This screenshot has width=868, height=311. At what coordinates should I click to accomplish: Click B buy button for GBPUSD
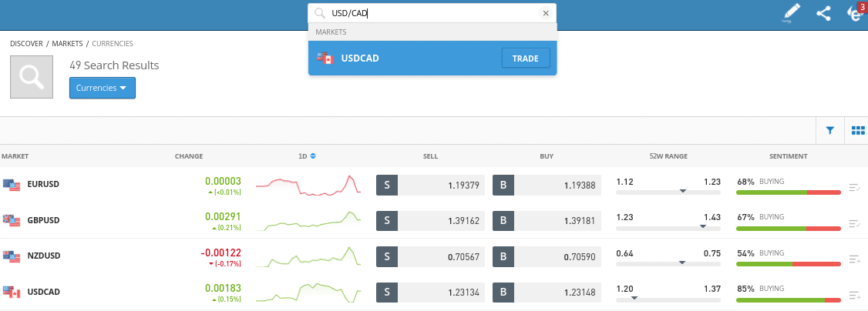pos(503,220)
